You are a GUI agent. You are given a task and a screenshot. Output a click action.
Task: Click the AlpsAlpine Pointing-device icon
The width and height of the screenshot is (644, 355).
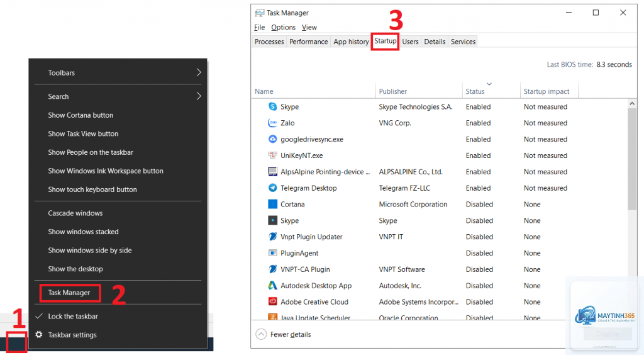tap(273, 172)
